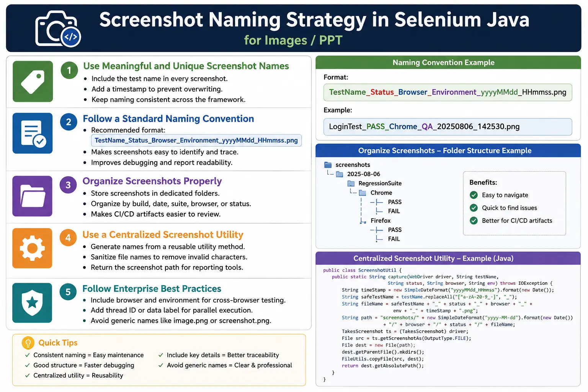Click the folder icon beside RegressionSuite
The image size is (588, 392).
point(351,183)
